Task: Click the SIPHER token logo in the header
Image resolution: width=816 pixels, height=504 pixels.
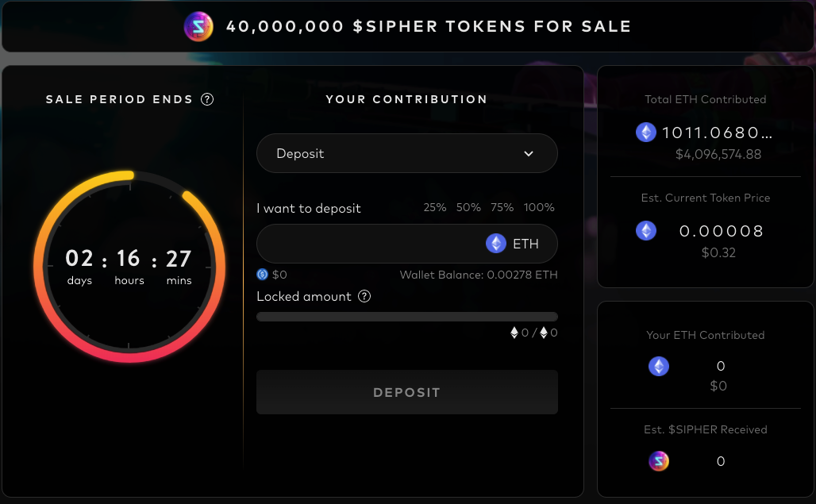Action: 198,25
